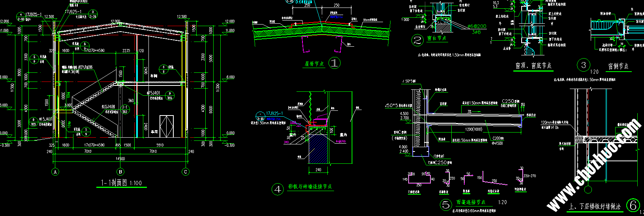Click the 上、下层楼板封堵做法 title

pyautogui.click(x=595, y=207)
